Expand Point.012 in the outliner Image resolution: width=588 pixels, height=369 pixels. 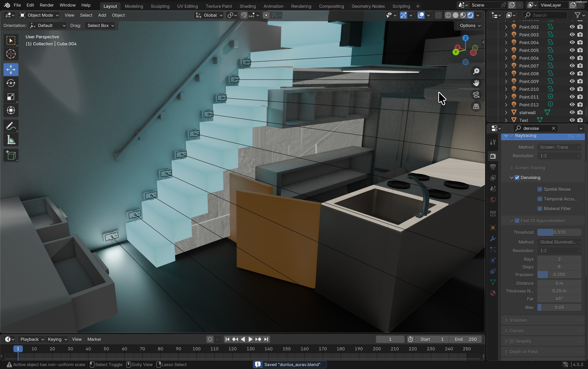(x=506, y=104)
